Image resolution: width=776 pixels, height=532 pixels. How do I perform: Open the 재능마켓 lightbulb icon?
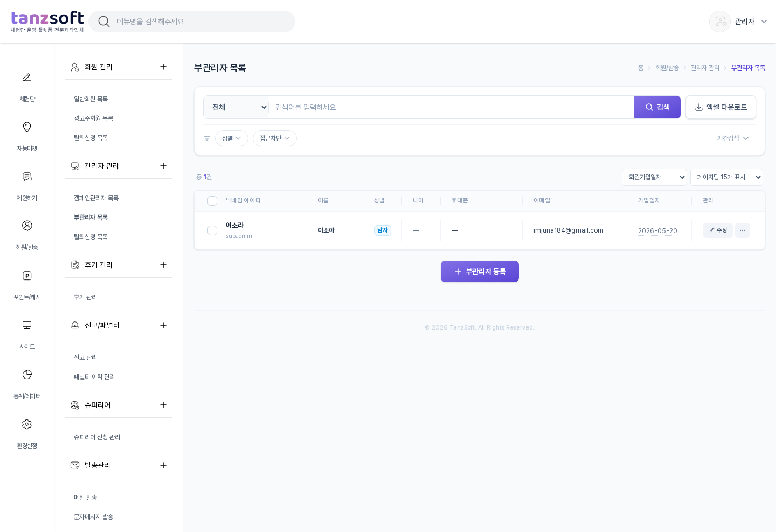(x=27, y=127)
